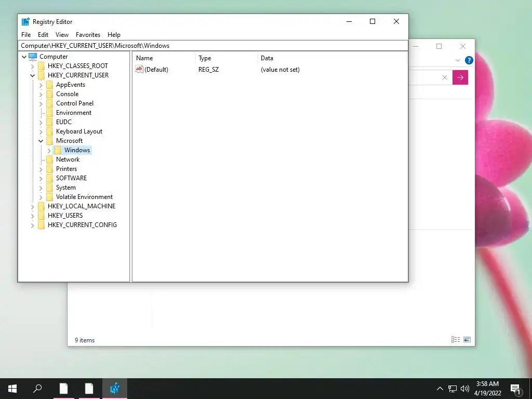Viewport: 532px width, 399px height.
Task: Click the Printers folder icon
Action: pos(49,169)
